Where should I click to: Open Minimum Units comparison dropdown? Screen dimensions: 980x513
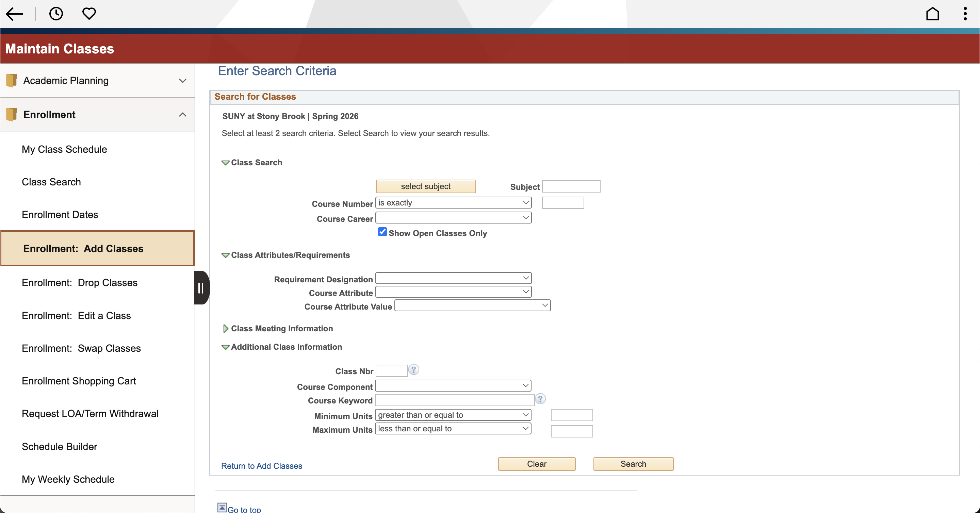[453, 415]
